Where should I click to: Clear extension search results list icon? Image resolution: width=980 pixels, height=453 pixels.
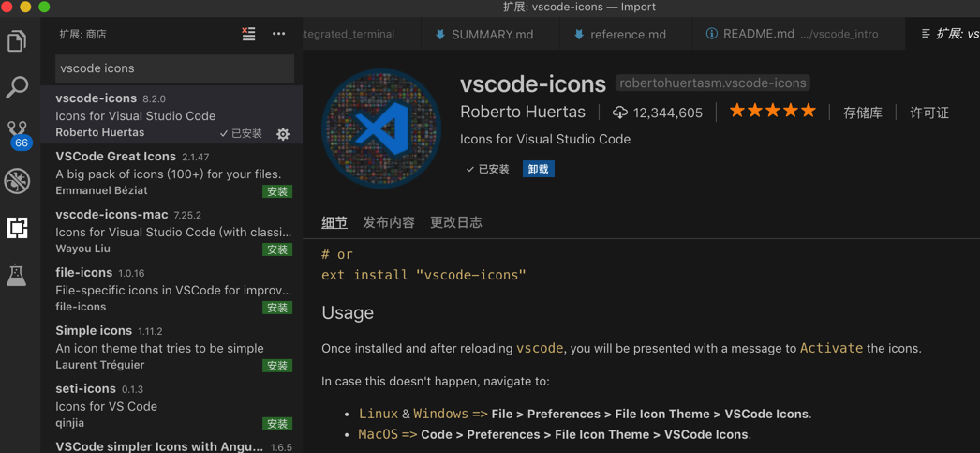pos(249,34)
